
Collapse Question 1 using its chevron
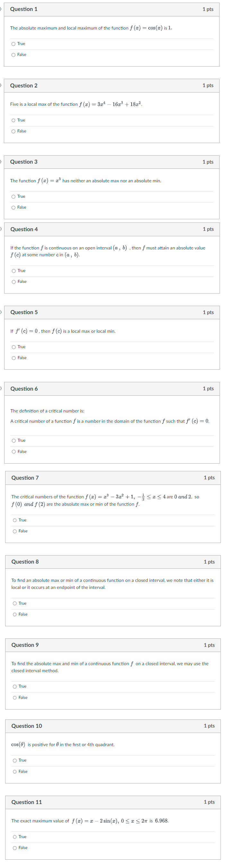point(1,9)
